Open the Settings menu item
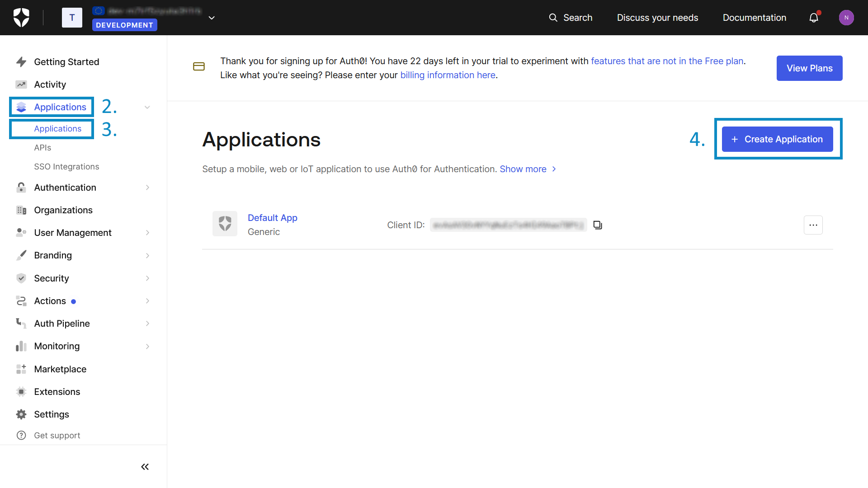 52,414
